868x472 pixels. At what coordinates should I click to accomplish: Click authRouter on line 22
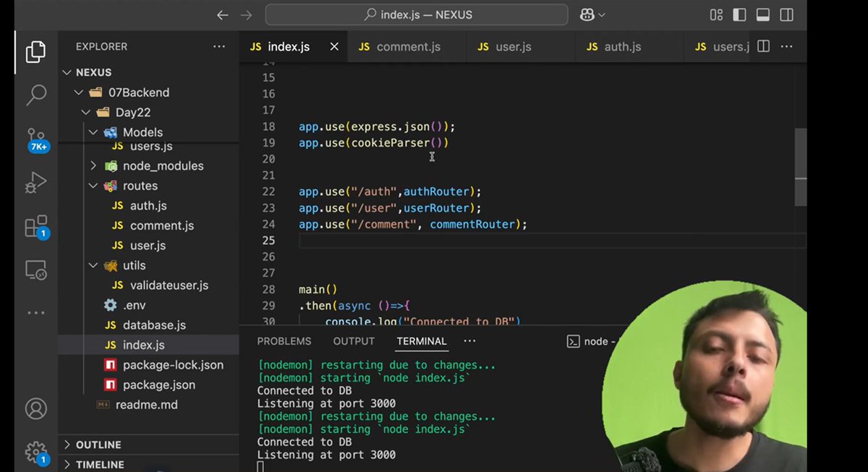coord(436,192)
